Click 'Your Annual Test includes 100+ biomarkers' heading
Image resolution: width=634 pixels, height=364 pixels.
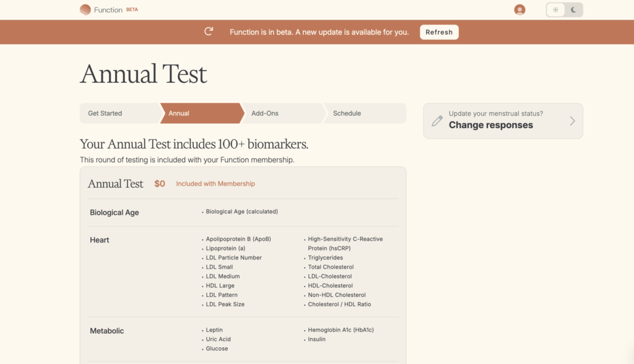click(x=194, y=144)
